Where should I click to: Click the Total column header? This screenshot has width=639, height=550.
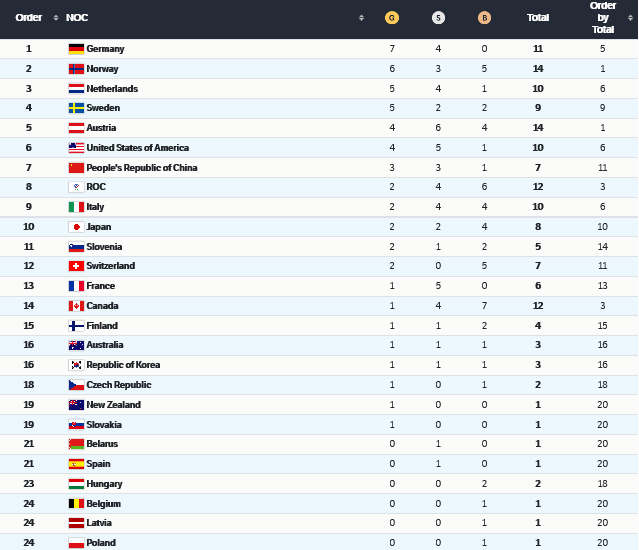538,18
